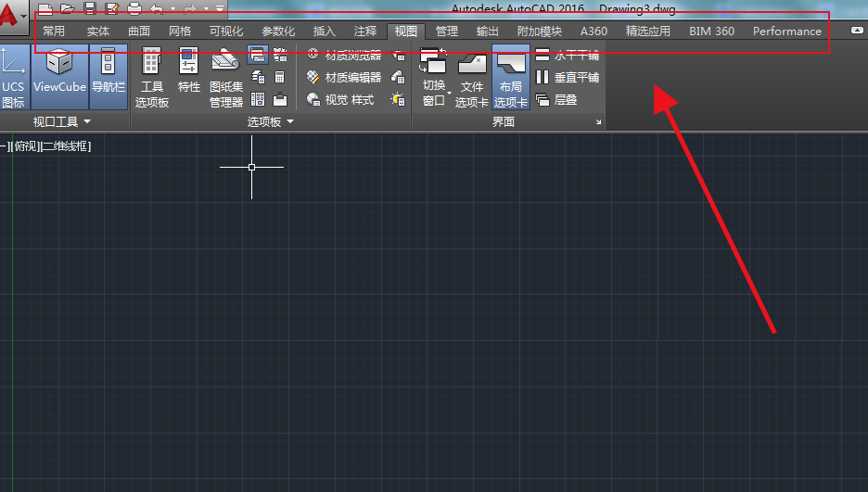Open the Visual Styles (视觉 样式) manager
This screenshot has width=868, height=492.
[341, 99]
